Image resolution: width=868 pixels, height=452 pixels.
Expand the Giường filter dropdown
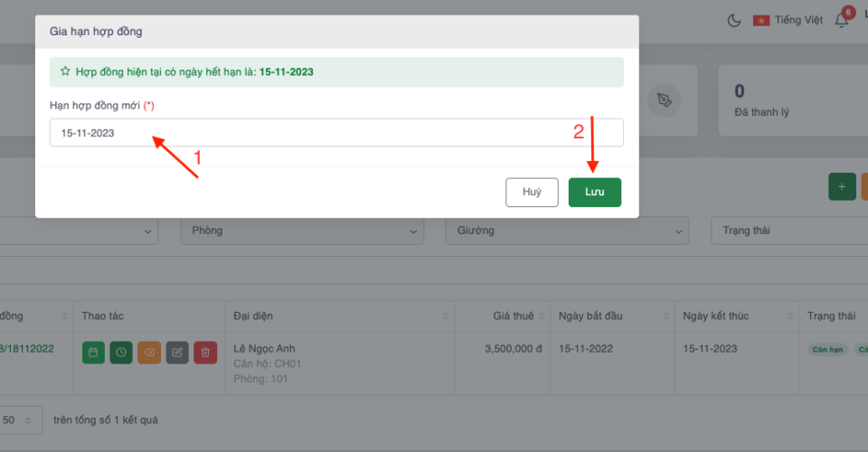[x=566, y=231]
